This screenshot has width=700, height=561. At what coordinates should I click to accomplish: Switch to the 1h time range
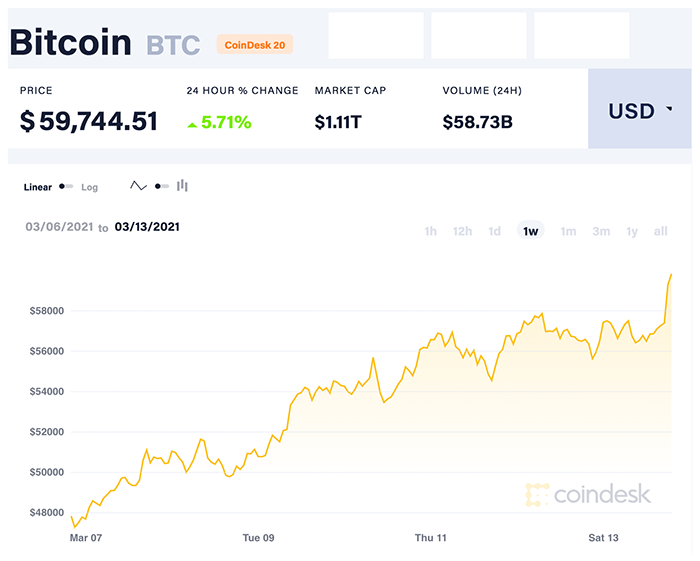pos(430,231)
